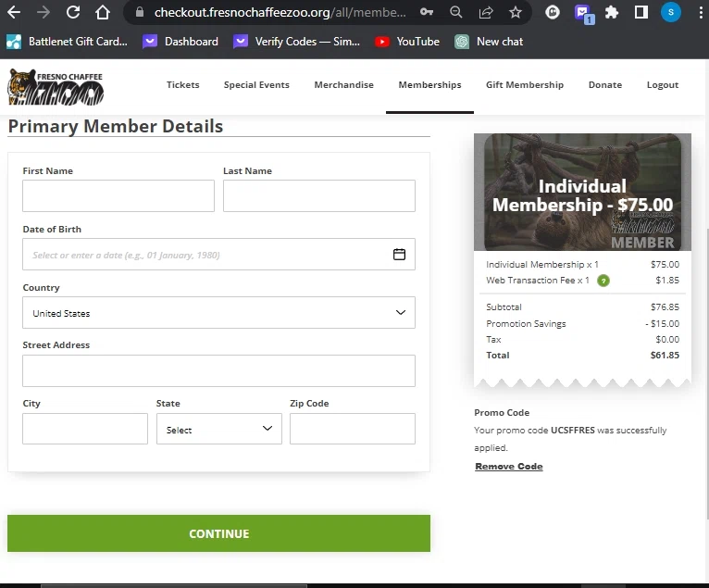
Task: Click the Individual Membership x 1 line
Action: [x=542, y=265]
